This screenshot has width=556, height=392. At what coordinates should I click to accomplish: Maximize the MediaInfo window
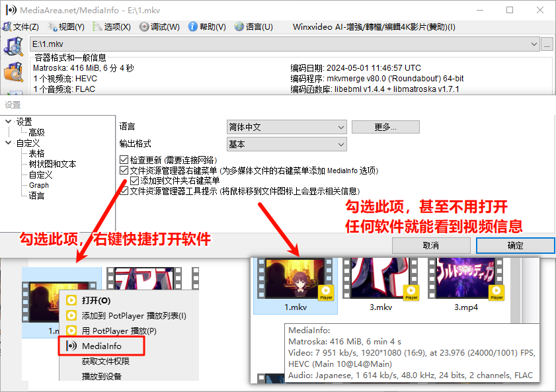[510, 10]
